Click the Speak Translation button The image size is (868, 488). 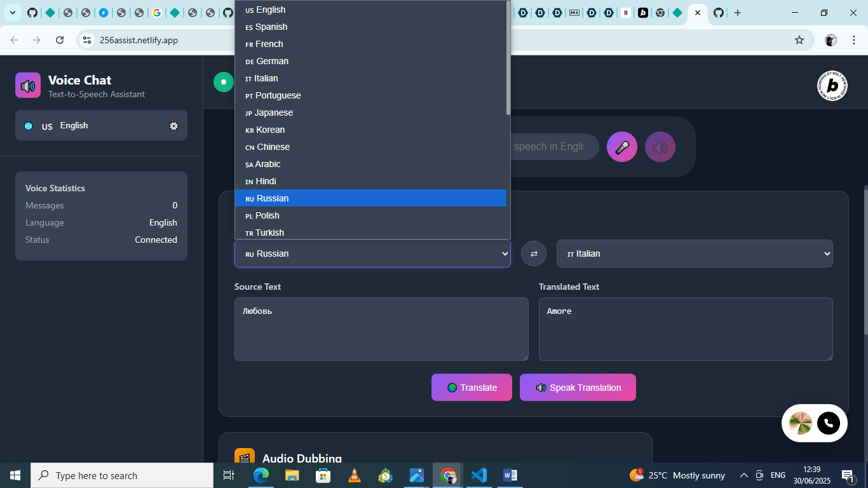click(x=578, y=387)
